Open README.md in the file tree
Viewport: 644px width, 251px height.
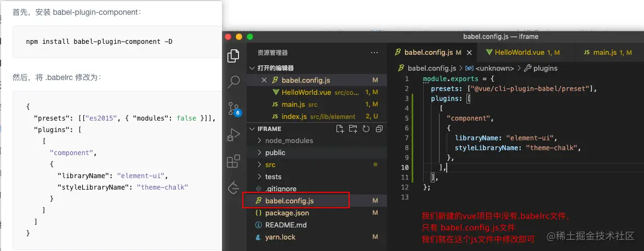pyautogui.click(x=316, y=225)
